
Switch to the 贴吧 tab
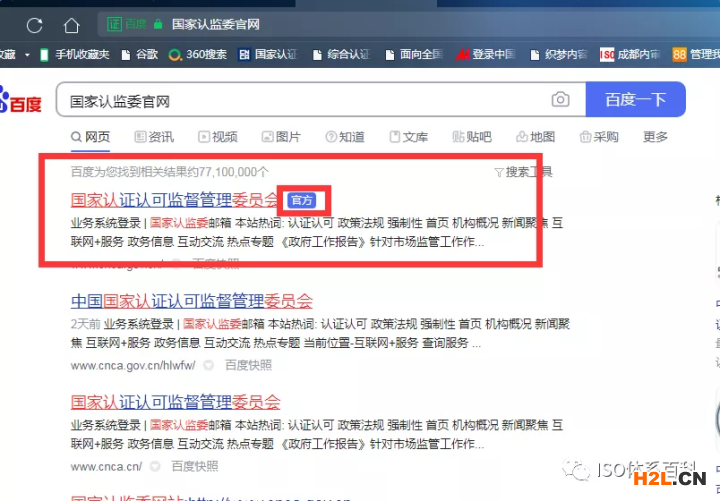(472, 137)
